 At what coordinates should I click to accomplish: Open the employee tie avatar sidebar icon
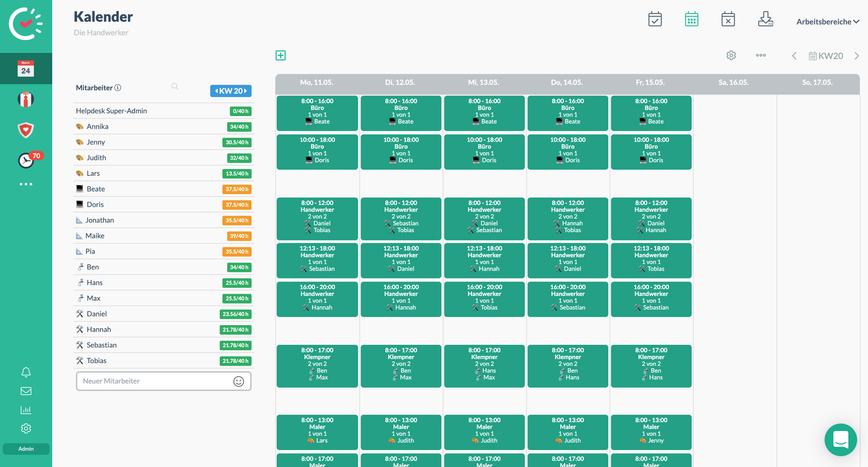click(26, 99)
